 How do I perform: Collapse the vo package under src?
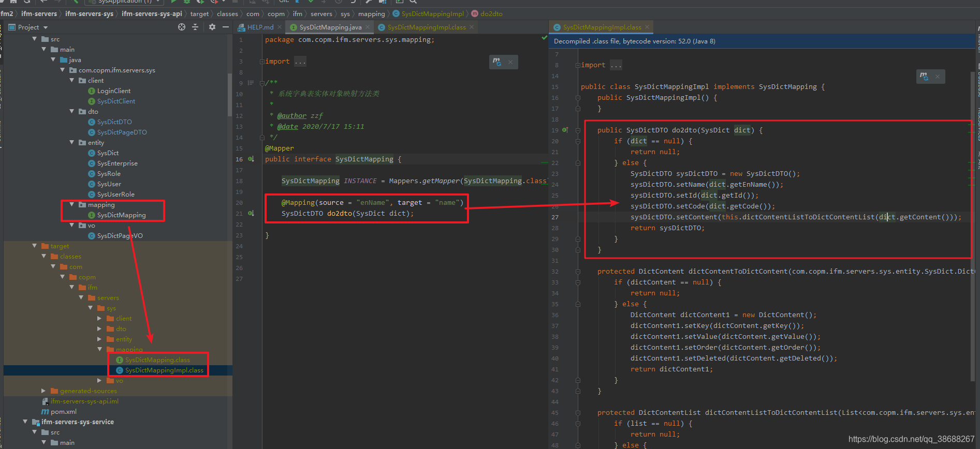click(72, 225)
